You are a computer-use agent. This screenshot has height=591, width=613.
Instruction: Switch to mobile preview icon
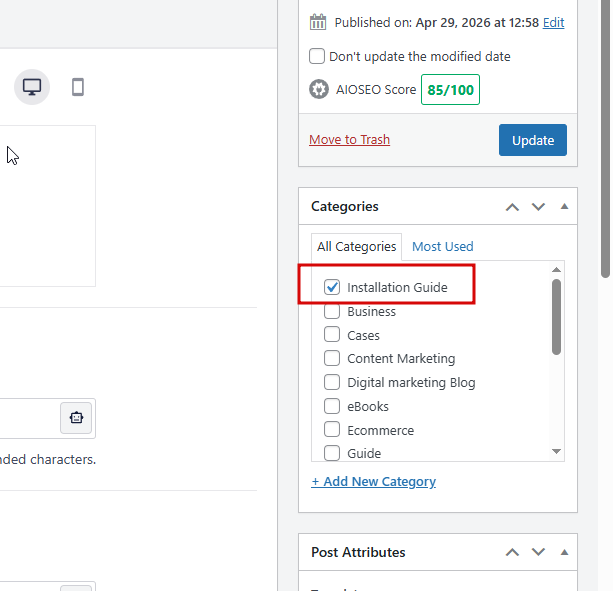[78, 87]
